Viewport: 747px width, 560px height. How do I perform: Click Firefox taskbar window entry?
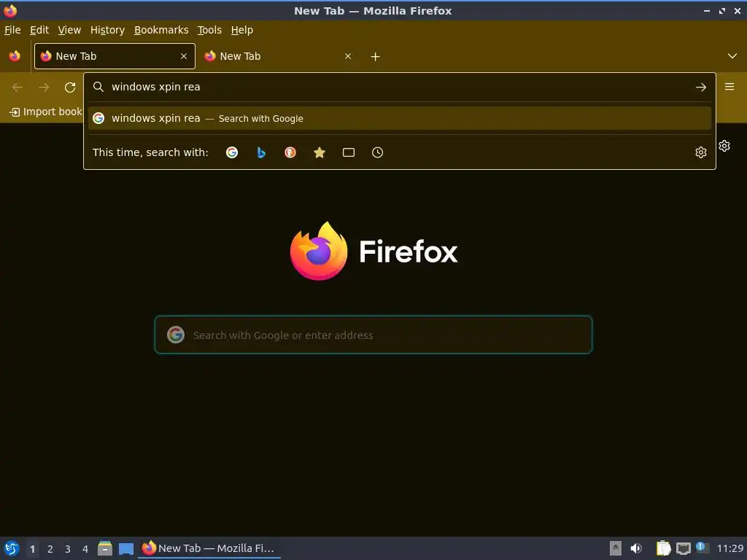(209, 548)
